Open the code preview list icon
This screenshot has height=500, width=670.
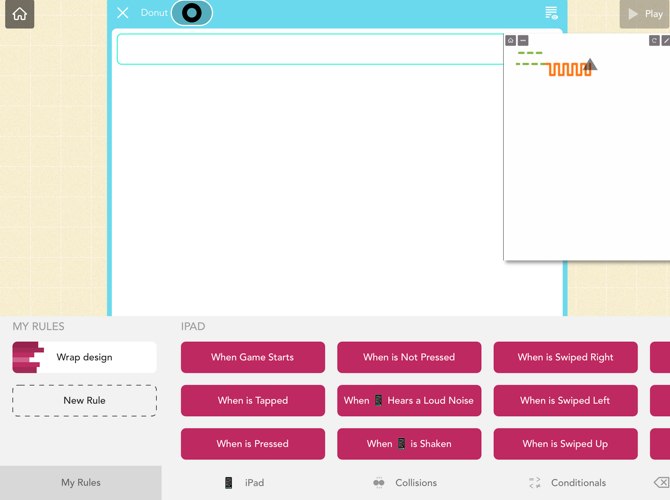[551, 13]
